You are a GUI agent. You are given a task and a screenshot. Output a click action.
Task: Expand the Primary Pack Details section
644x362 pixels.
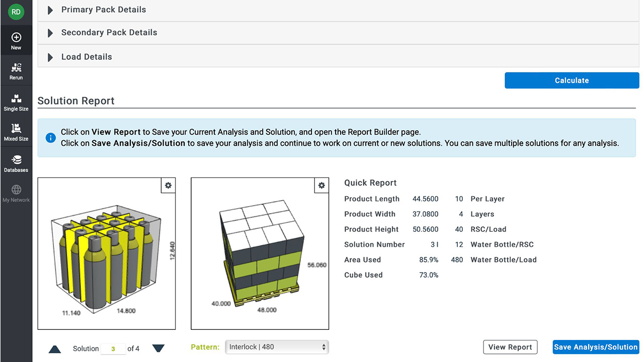[x=50, y=10]
